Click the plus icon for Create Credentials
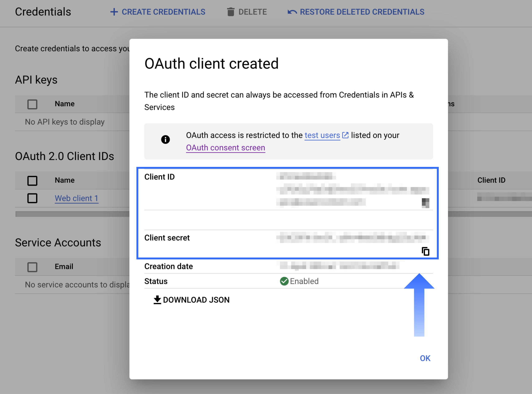The height and width of the screenshot is (394, 532). click(114, 12)
